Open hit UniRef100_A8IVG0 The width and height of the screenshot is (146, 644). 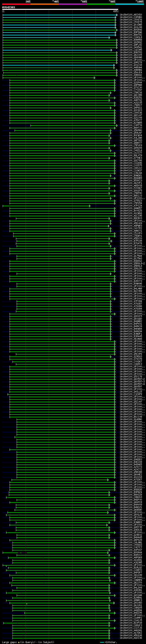(x=131, y=15)
